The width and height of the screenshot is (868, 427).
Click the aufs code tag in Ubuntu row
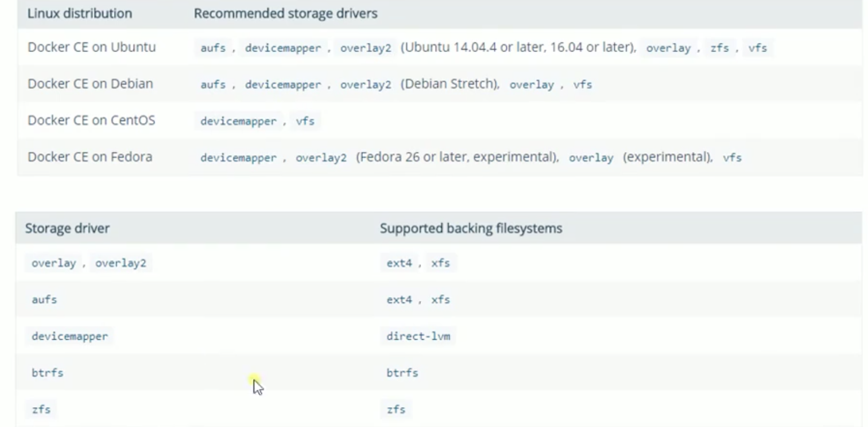coord(213,48)
